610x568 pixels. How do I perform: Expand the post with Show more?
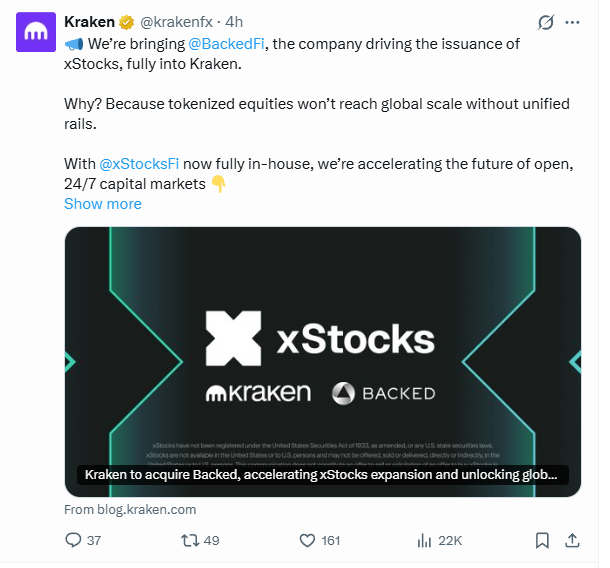[x=103, y=204]
